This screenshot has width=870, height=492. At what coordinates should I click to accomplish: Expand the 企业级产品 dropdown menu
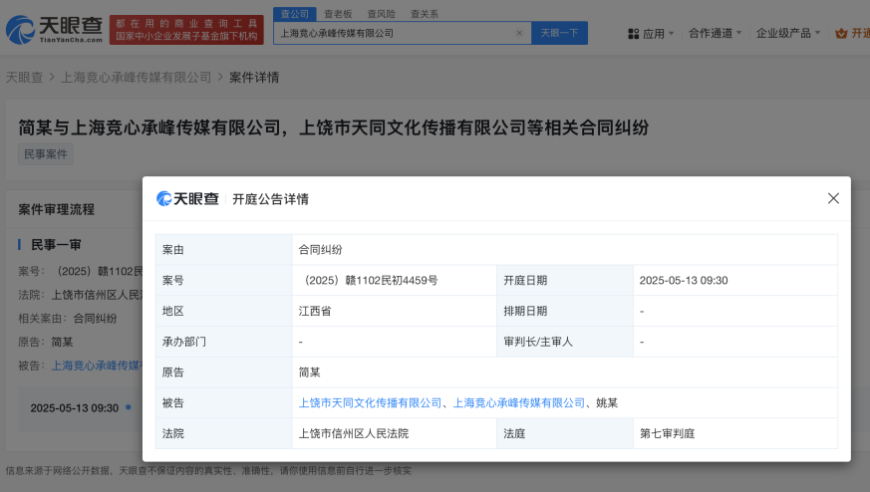788,33
